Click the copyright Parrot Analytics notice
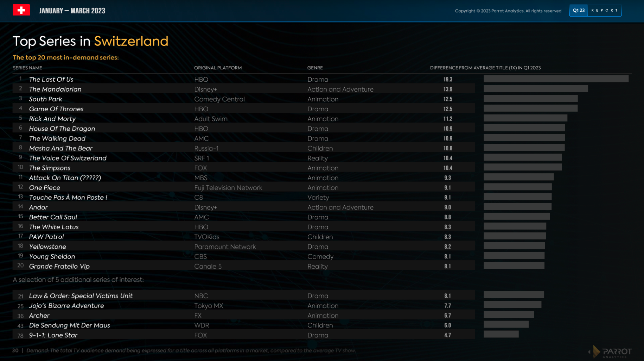Screen dimensions: 644x361 tap(508, 11)
